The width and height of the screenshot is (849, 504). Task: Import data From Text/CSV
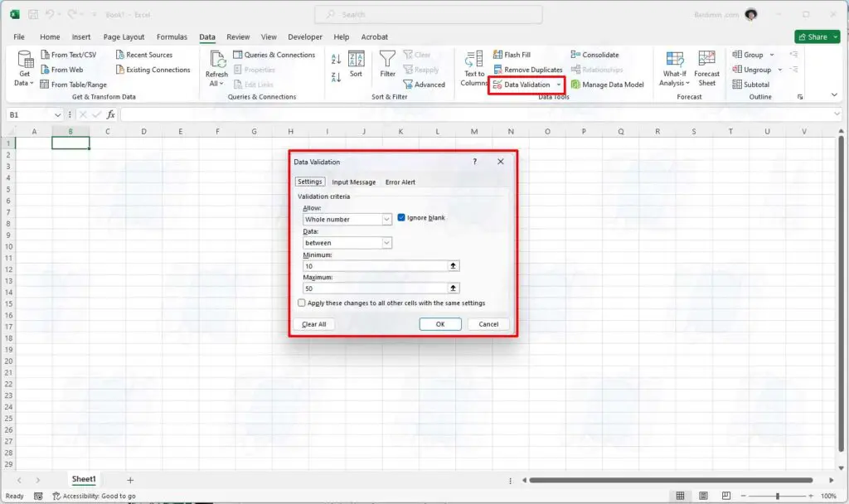[x=69, y=55]
